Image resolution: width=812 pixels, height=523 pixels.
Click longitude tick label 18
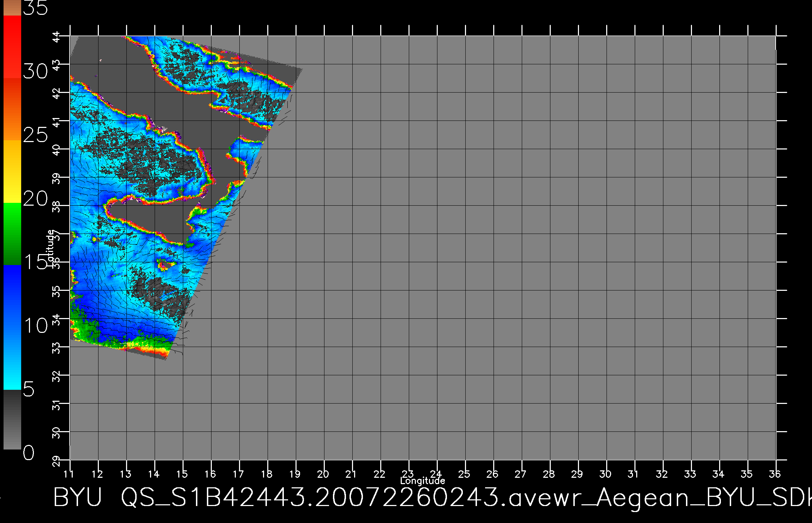tap(267, 474)
